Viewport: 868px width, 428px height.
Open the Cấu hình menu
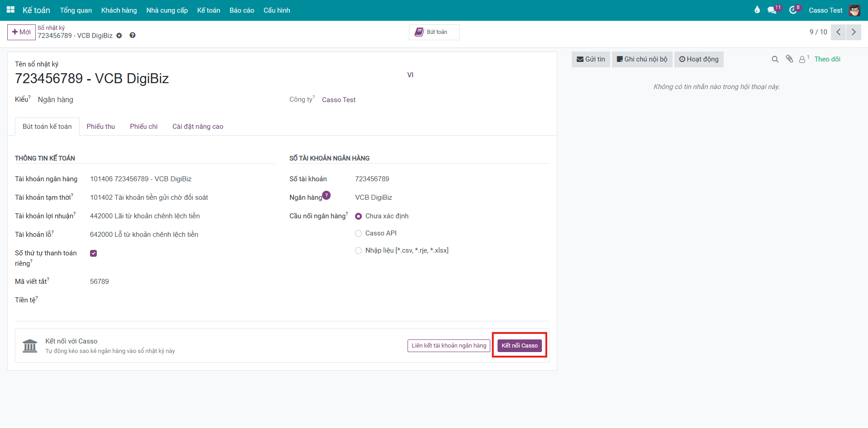click(277, 10)
